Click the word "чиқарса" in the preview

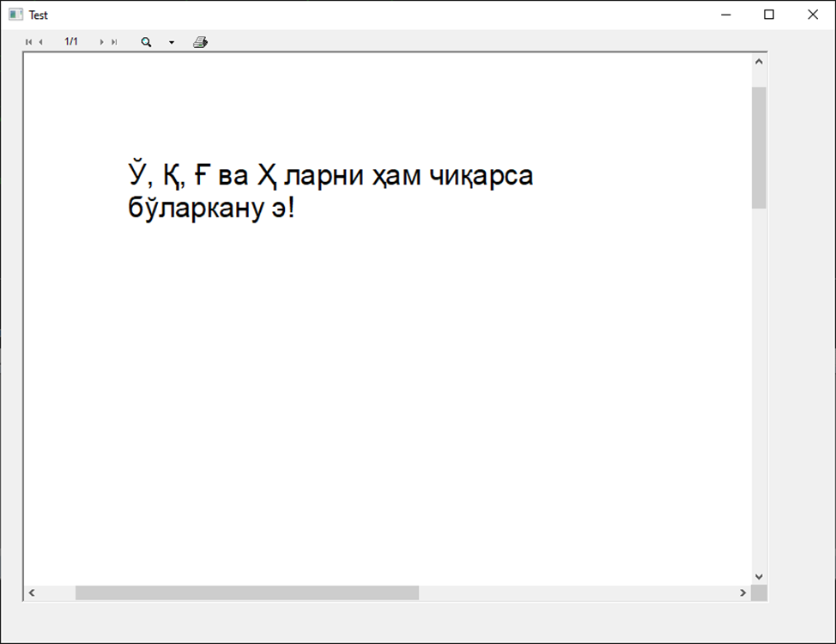[x=482, y=175]
